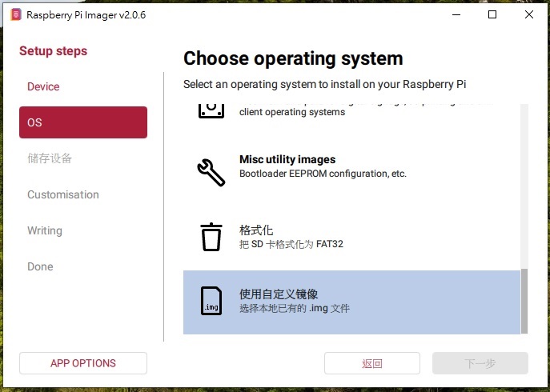Maximize the Raspberry Pi Imager window
This screenshot has width=550, height=392.
tap(492, 14)
